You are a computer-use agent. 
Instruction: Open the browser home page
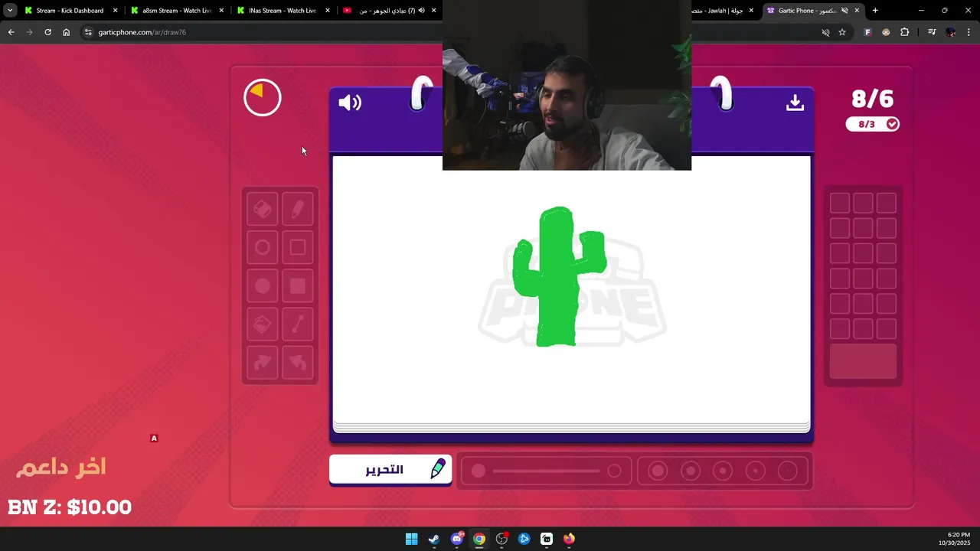(x=66, y=32)
